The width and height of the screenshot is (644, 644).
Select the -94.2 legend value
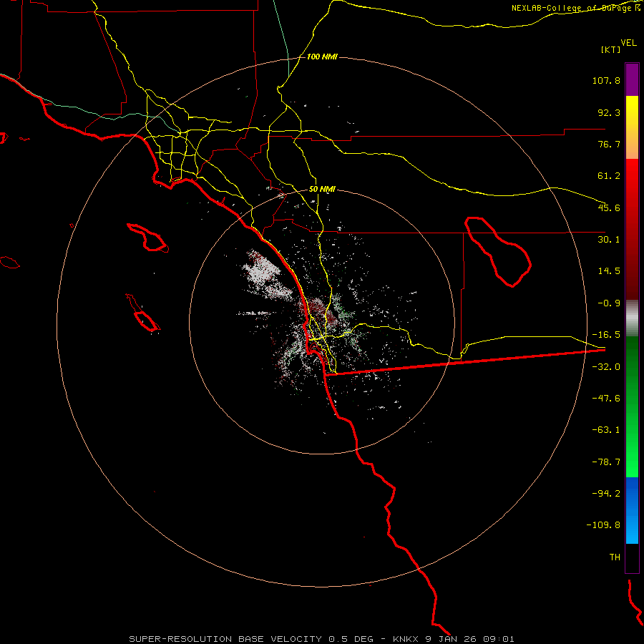606,494
